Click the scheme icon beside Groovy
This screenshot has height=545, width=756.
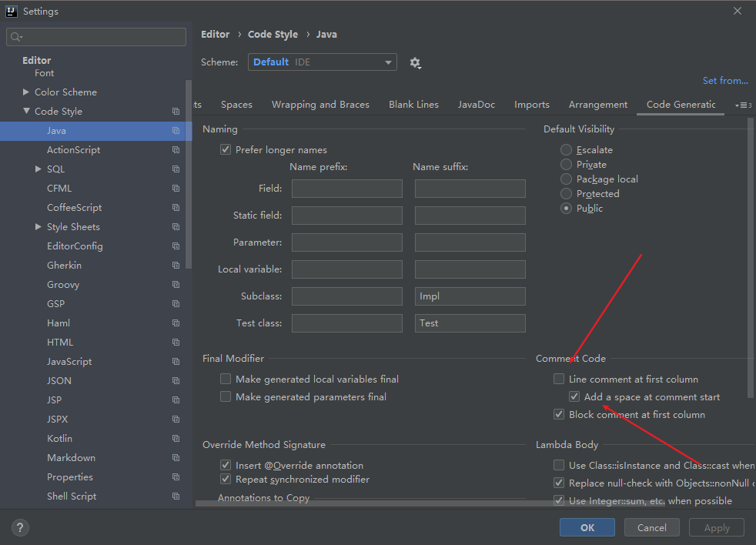click(x=176, y=285)
